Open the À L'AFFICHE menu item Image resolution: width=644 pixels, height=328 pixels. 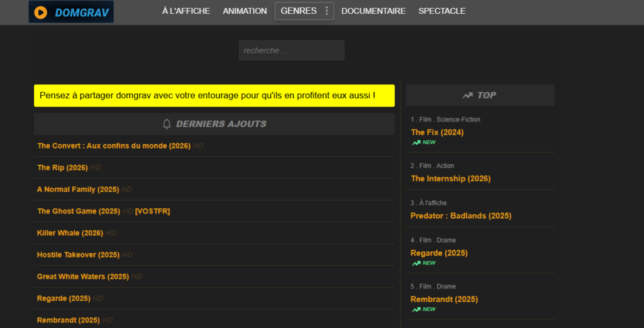(x=186, y=11)
